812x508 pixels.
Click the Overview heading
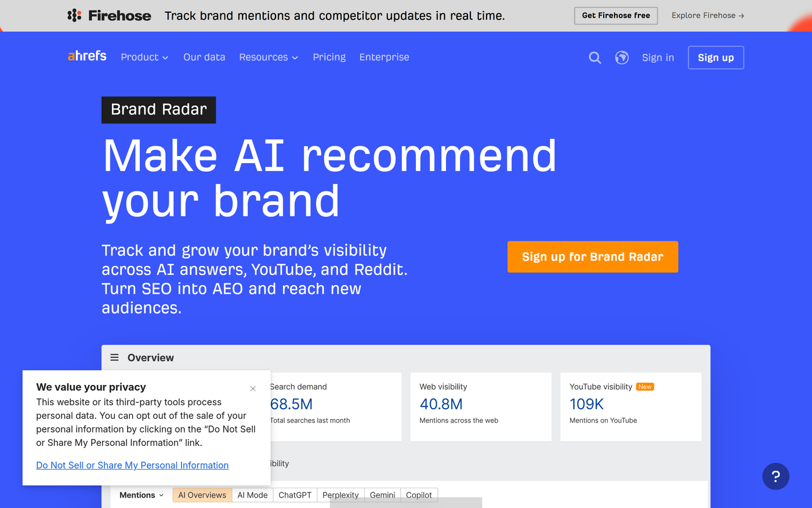[150, 358]
